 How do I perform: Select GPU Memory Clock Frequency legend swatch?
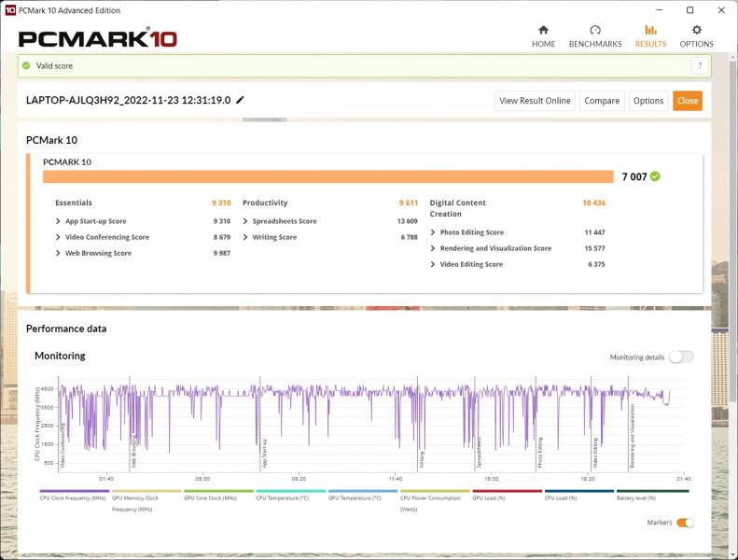[146, 491]
